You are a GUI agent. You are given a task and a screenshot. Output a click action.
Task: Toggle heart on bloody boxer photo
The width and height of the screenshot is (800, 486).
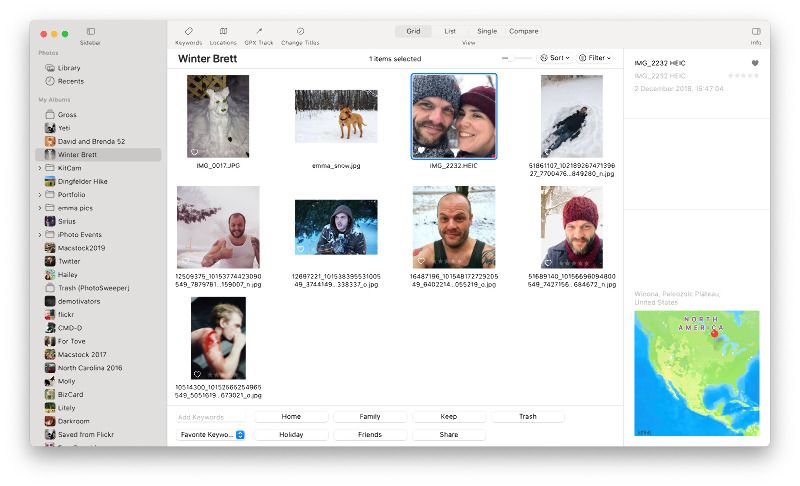[x=197, y=374]
